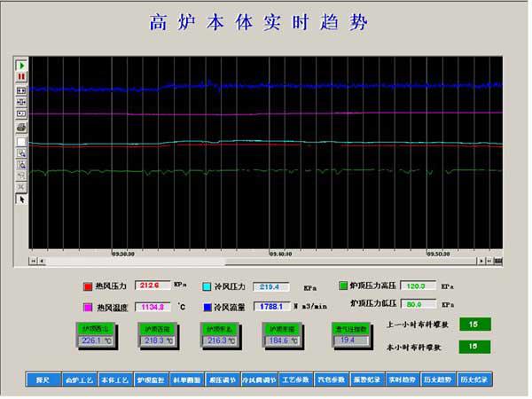Select the lower zoom magnifier tool

tap(21, 165)
